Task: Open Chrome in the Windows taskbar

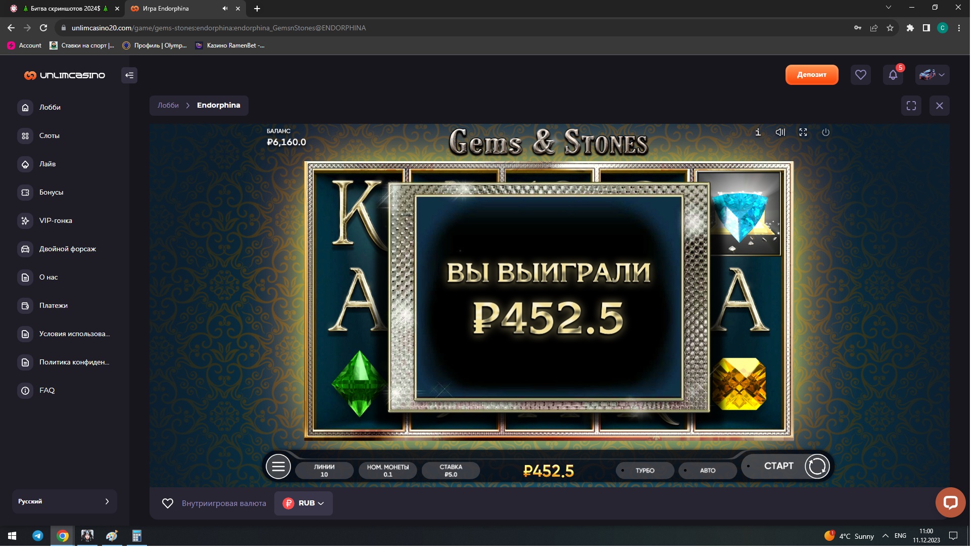Action: tap(63, 536)
